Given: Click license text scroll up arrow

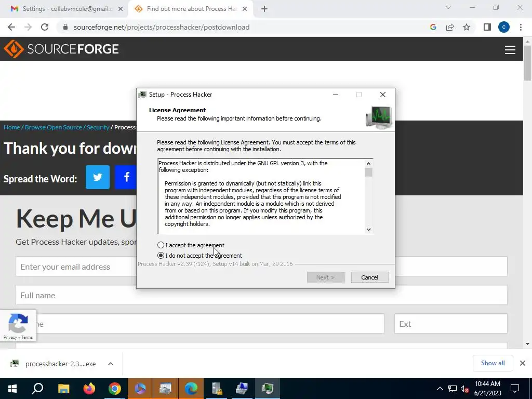Looking at the screenshot, I should [368, 164].
